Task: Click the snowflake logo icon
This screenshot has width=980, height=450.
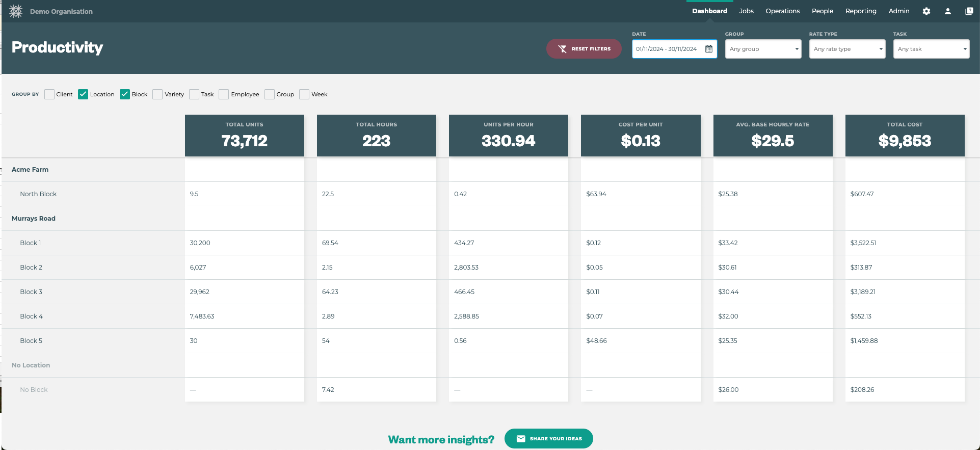Action: [16, 11]
